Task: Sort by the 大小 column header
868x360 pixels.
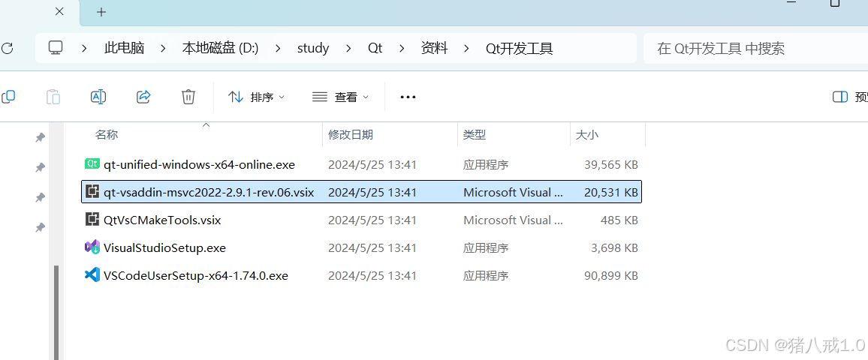Action: 586,134
